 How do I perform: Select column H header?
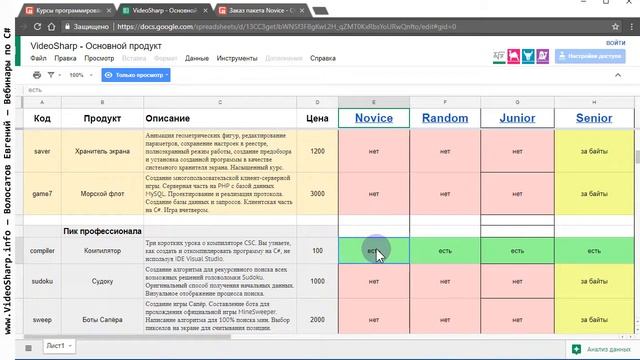coord(594,102)
